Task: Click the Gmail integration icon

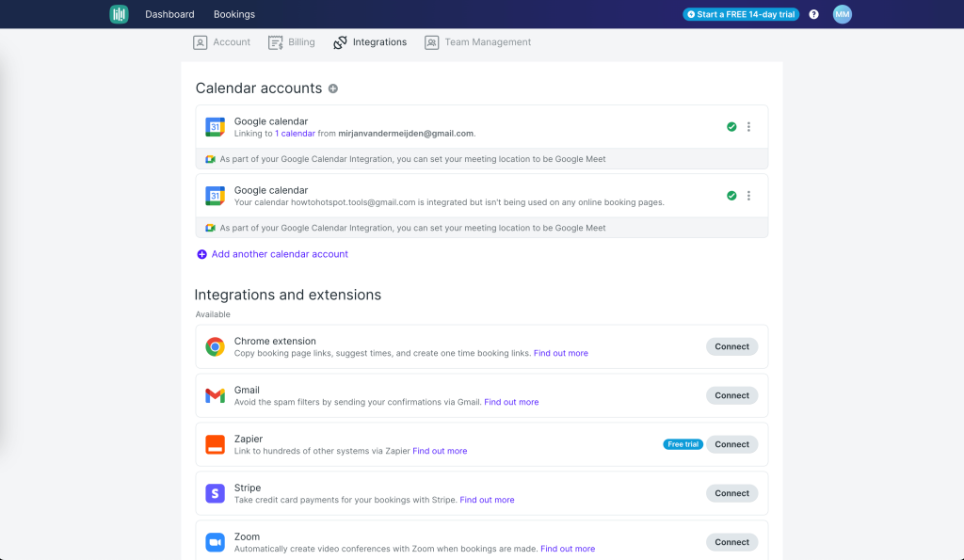Action: tap(215, 396)
